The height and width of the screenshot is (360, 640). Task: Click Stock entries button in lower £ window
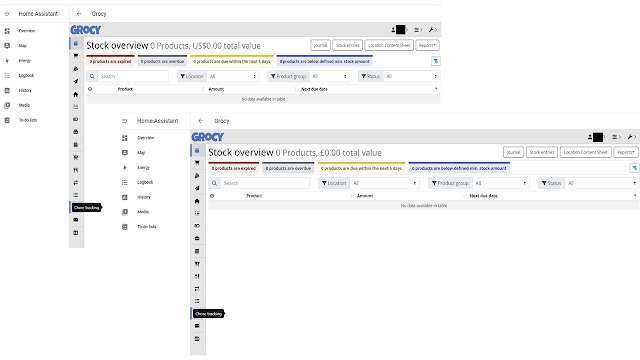tap(542, 152)
